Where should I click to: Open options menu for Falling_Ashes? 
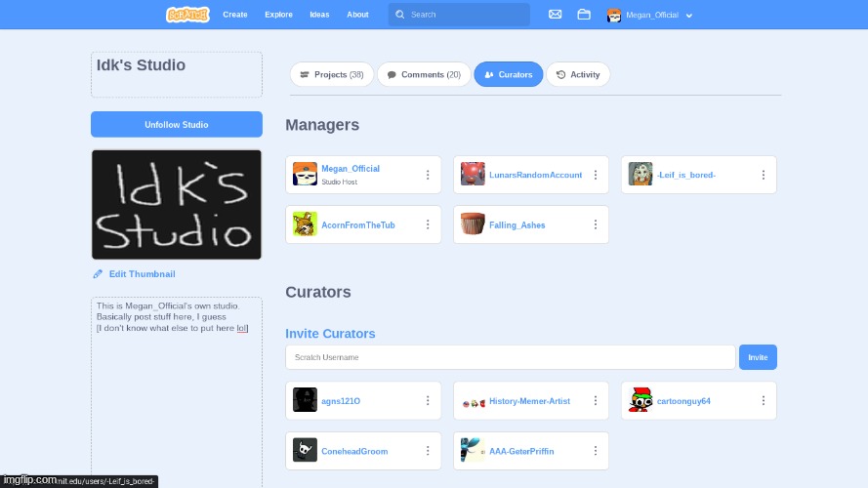(596, 224)
